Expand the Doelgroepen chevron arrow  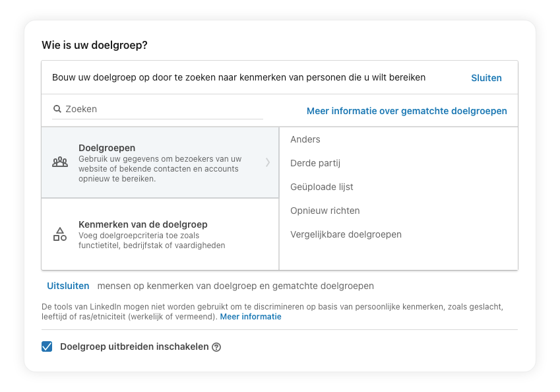click(268, 162)
